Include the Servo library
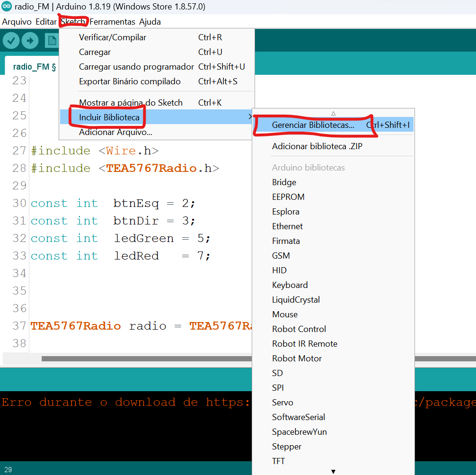 point(333,403)
